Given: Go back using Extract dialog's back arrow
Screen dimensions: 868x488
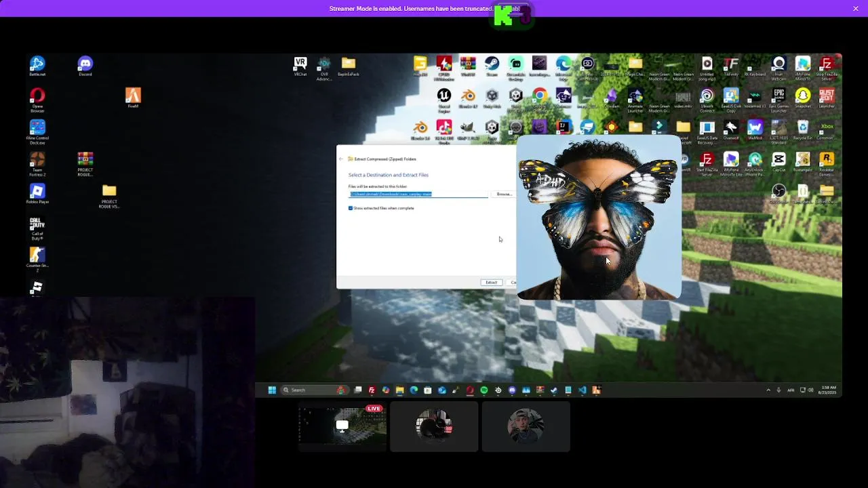Looking at the screenshot, I should coord(341,159).
